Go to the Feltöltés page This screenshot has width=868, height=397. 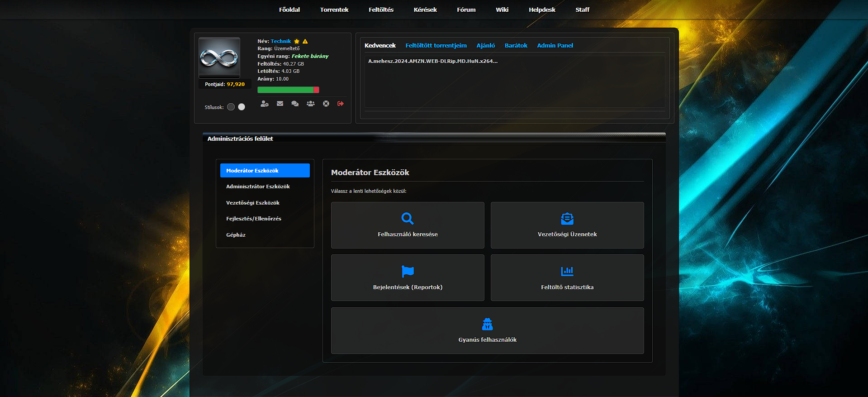[x=381, y=10]
